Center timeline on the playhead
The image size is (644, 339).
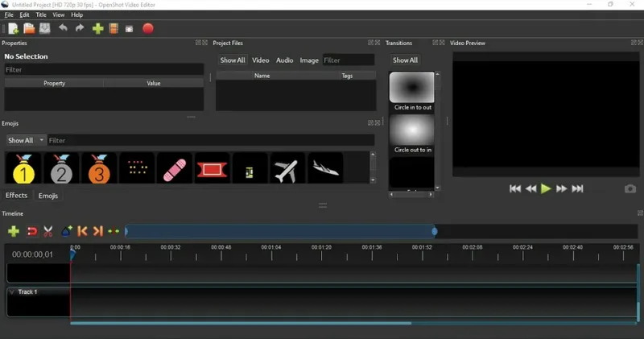[114, 231]
